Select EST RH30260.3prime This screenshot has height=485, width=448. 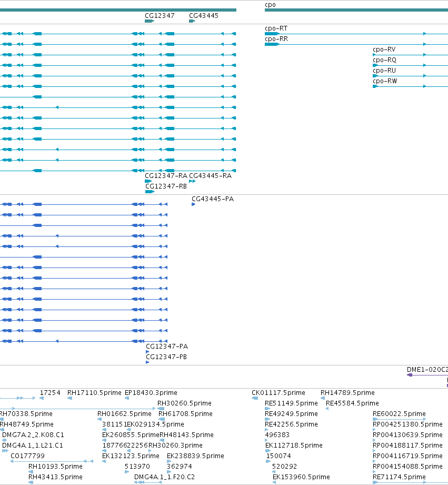tap(175, 446)
